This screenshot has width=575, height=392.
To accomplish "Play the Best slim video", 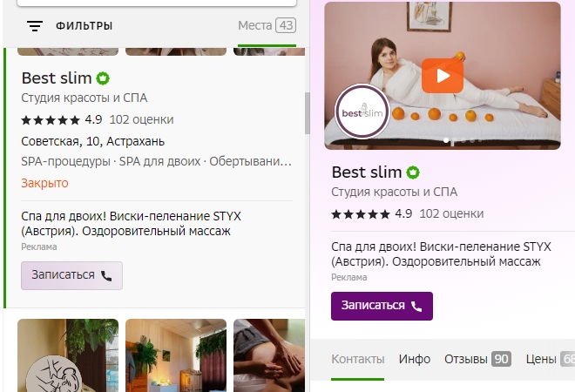I will tap(443, 76).
